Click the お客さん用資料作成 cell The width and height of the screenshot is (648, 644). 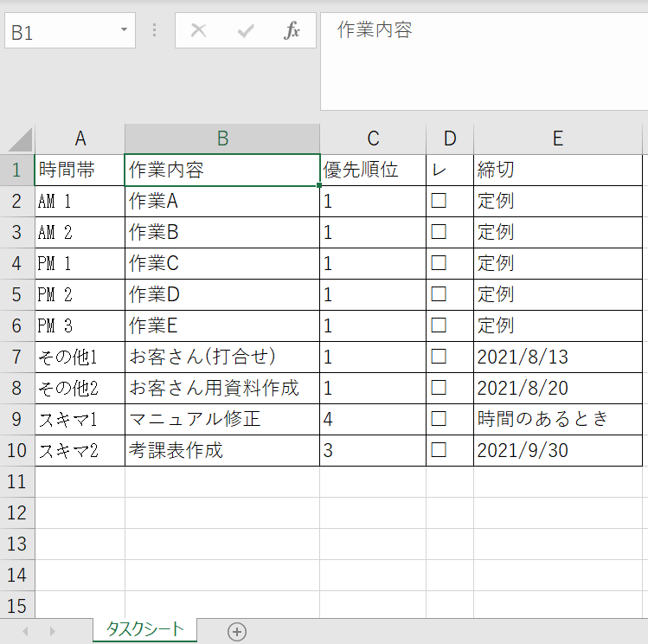222,388
